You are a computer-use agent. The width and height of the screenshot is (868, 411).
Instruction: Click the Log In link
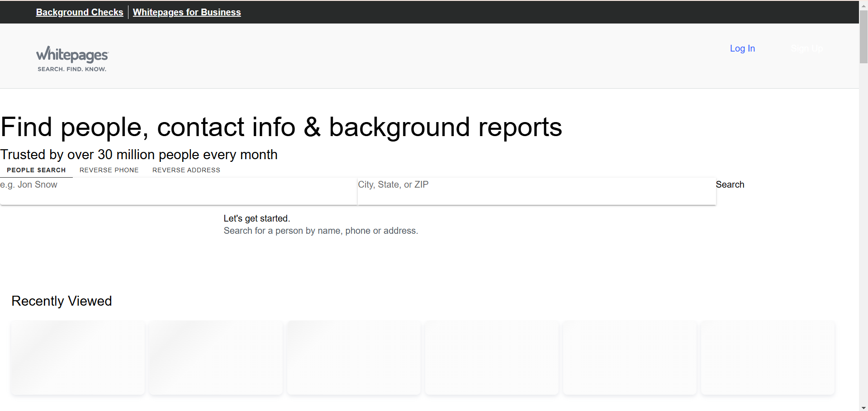742,48
